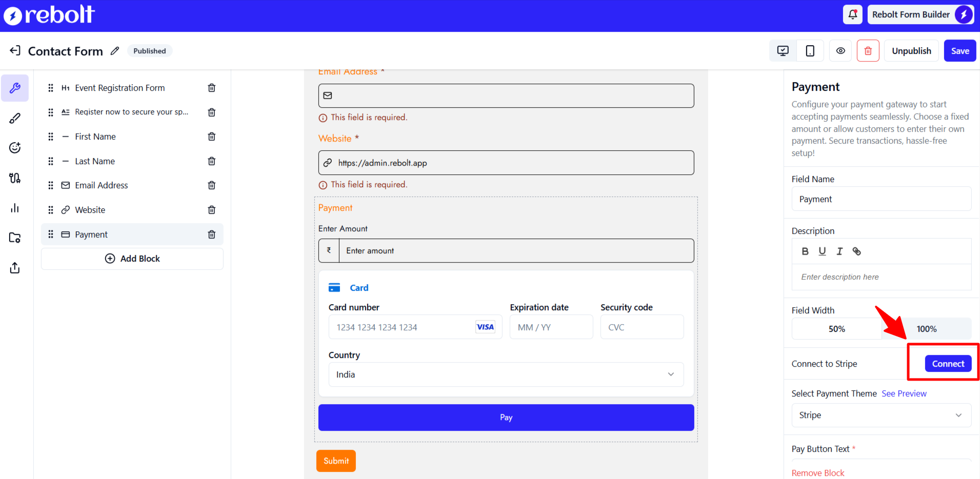Switch to mobile preview mode
The image size is (980, 479).
[810, 51]
